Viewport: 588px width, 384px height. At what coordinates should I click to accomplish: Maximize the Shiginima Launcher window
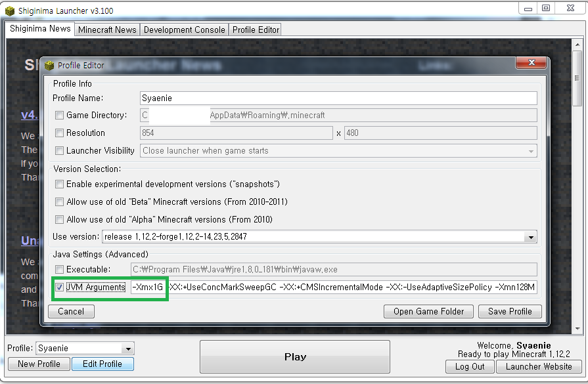tap(546, 9)
